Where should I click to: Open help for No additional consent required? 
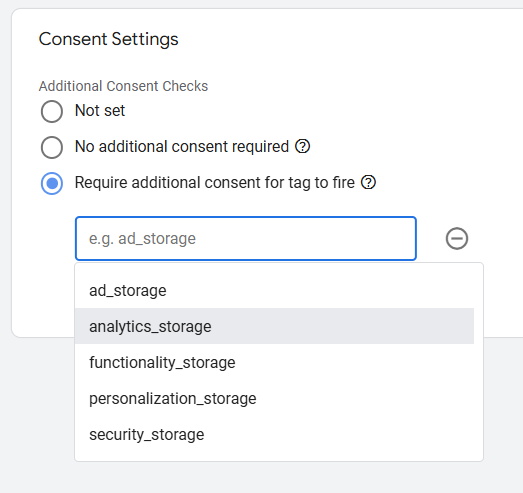click(x=303, y=146)
